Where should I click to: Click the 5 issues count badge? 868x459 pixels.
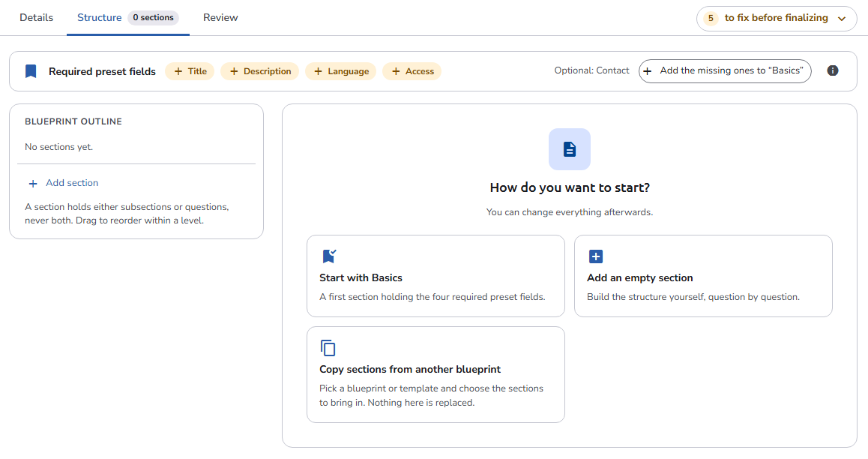[711, 18]
